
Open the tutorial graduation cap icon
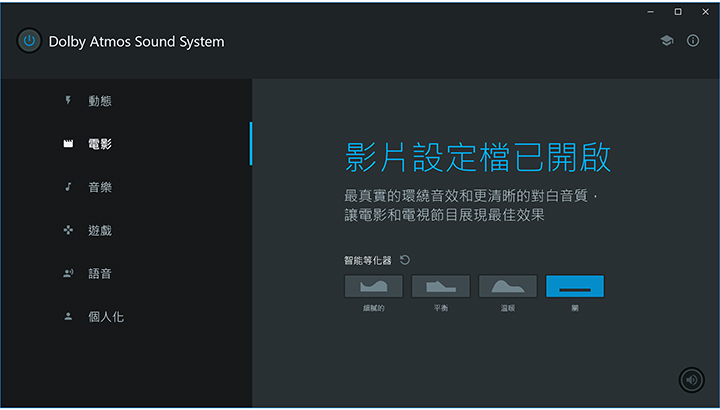point(667,41)
